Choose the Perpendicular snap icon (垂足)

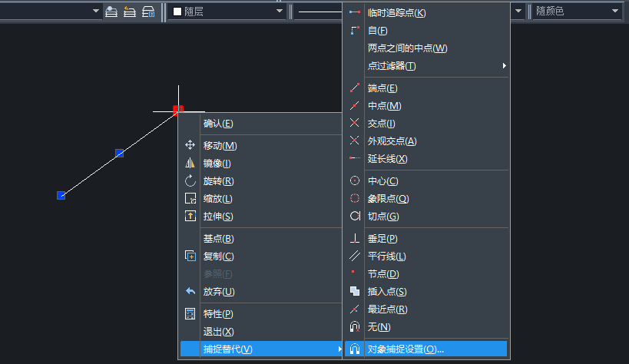coord(354,239)
